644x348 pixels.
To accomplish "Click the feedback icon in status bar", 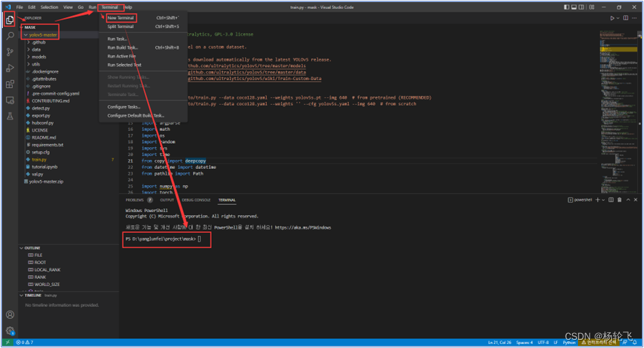I will click(x=625, y=342).
